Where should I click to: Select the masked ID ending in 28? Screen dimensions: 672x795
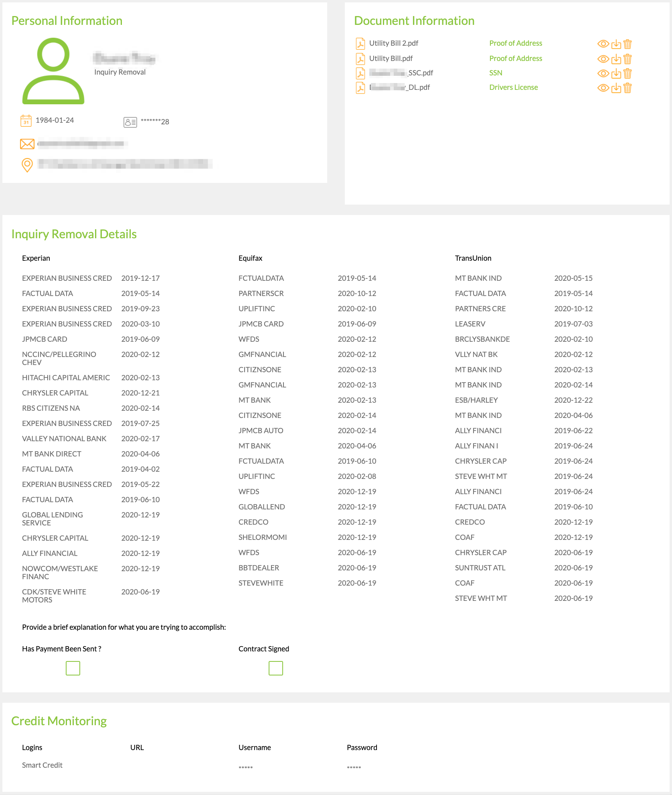point(155,122)
